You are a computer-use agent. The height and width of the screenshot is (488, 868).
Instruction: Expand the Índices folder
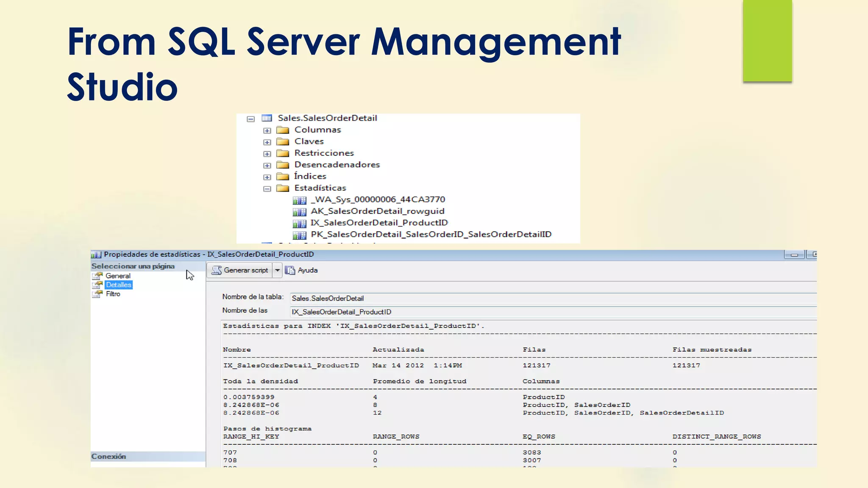(x=267, y=177)
